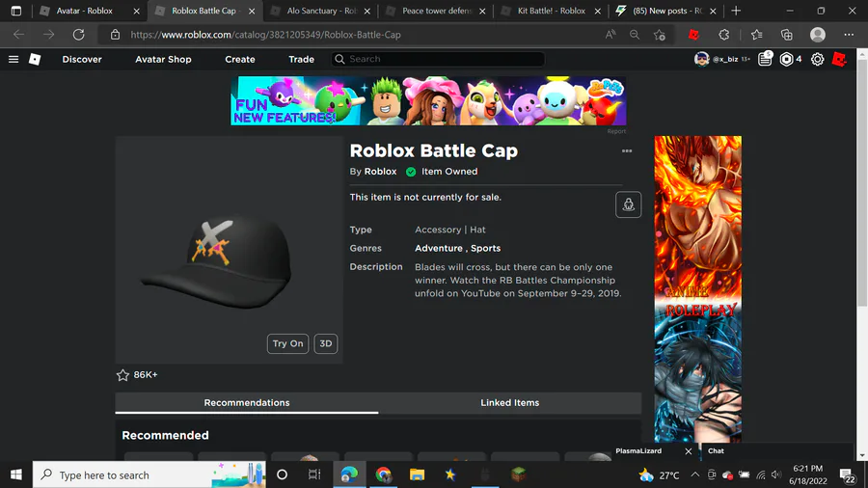This screenshot has width=868, height=488.
Task: Click the site info lock icon
Action: 115,35
